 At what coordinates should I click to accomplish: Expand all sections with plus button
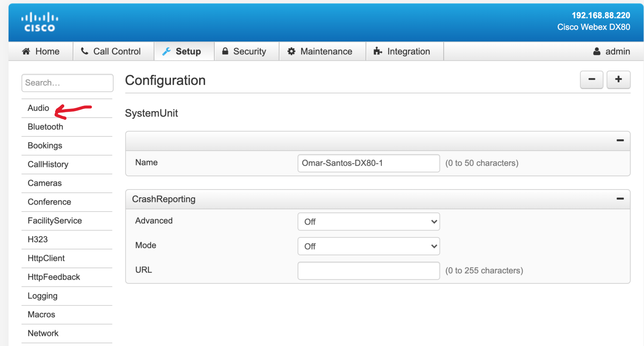pyautogui.click(x=618, y=79)
